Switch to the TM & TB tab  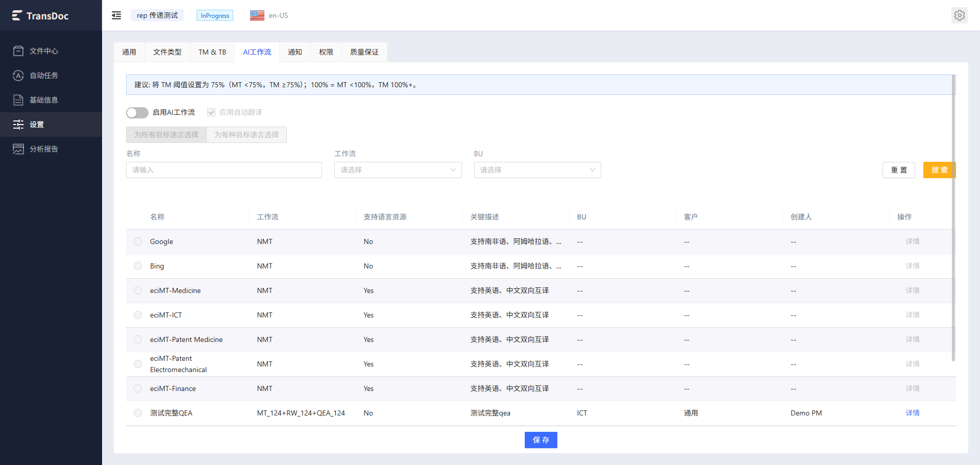pos(212,52)
